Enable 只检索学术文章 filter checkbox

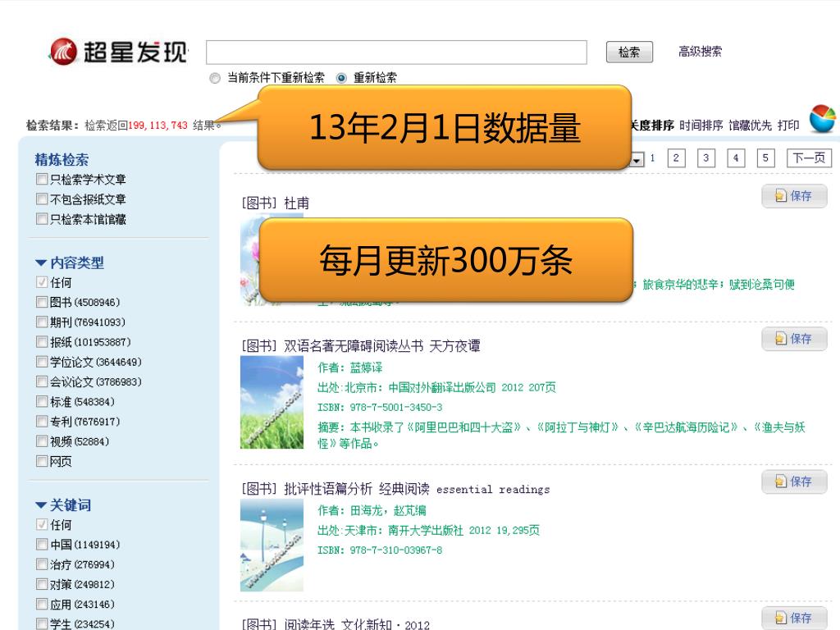[x=42, y=180]
